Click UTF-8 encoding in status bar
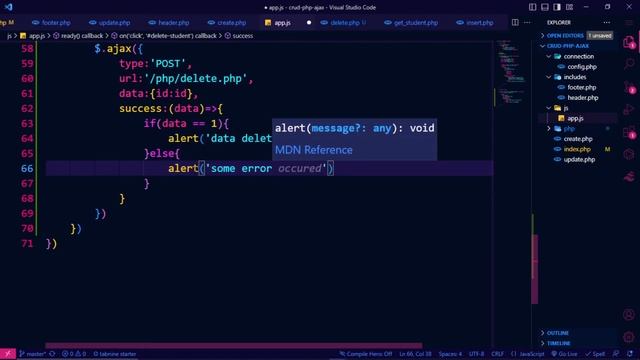Viewport: 640px width, 360px height. [476, 354]
